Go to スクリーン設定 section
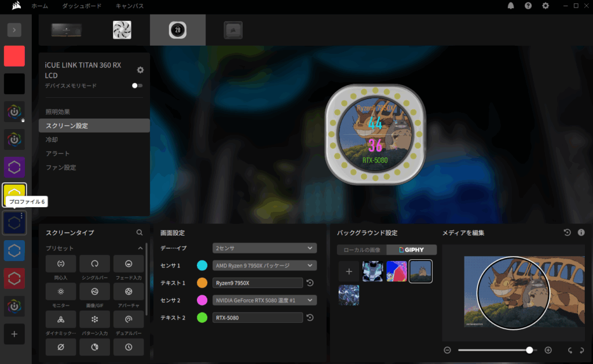 point(94,126)
